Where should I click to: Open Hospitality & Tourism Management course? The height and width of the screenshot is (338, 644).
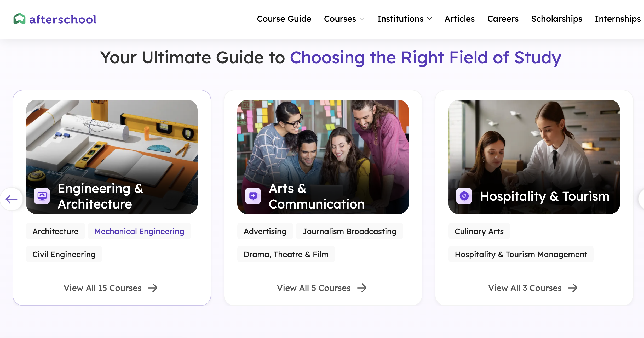pos(521,254)
